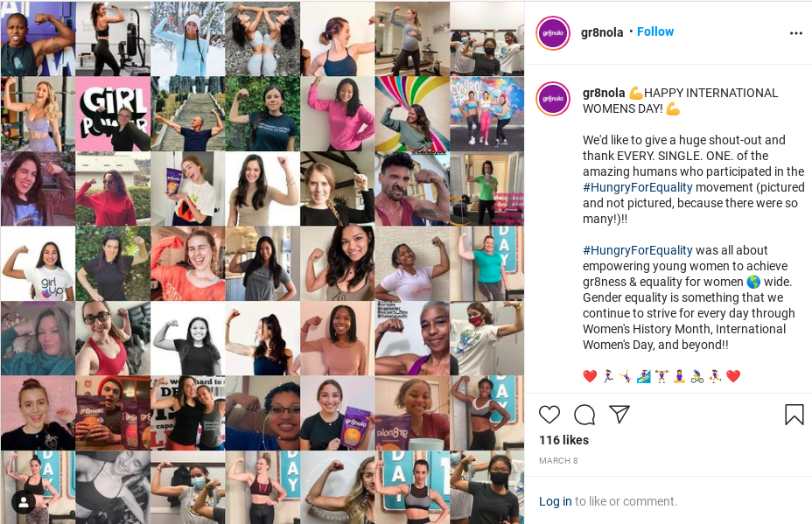
Task: Open the second #HungryForEquality hashtag link
Action: 638,250
